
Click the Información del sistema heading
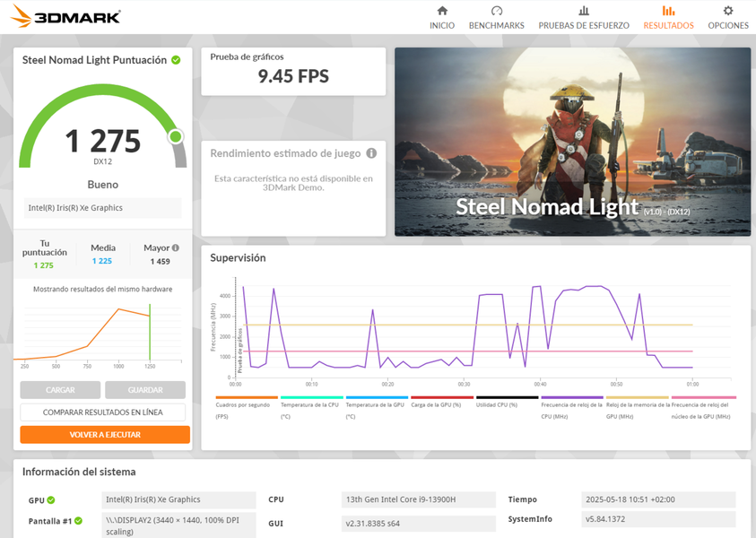(x=79, y=472)
